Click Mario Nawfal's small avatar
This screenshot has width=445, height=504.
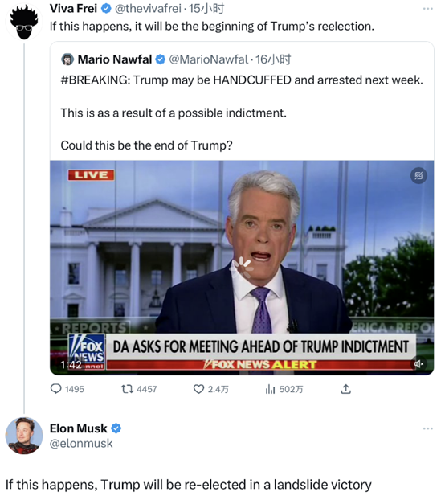[x=67, y=59]
